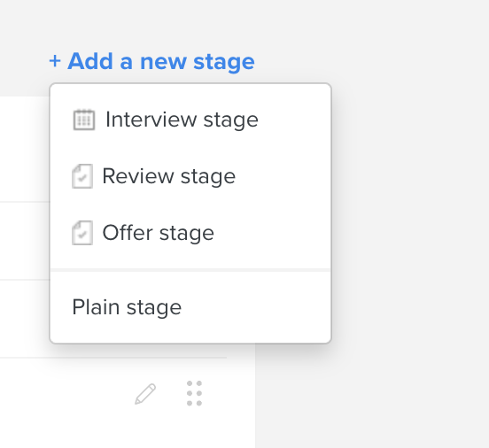Click the document-check icon beside Offer stage

point(82,233)
